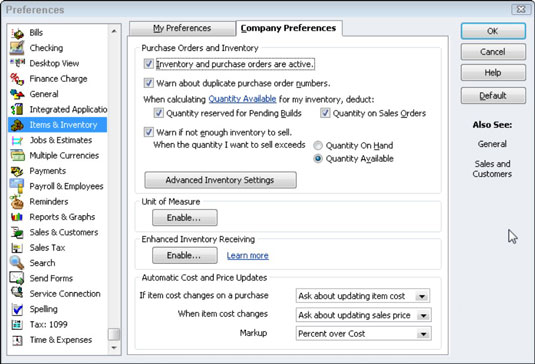Select the Checking preferences icon
The width and height of the screenshot is (535, 364).
[17, 48]
